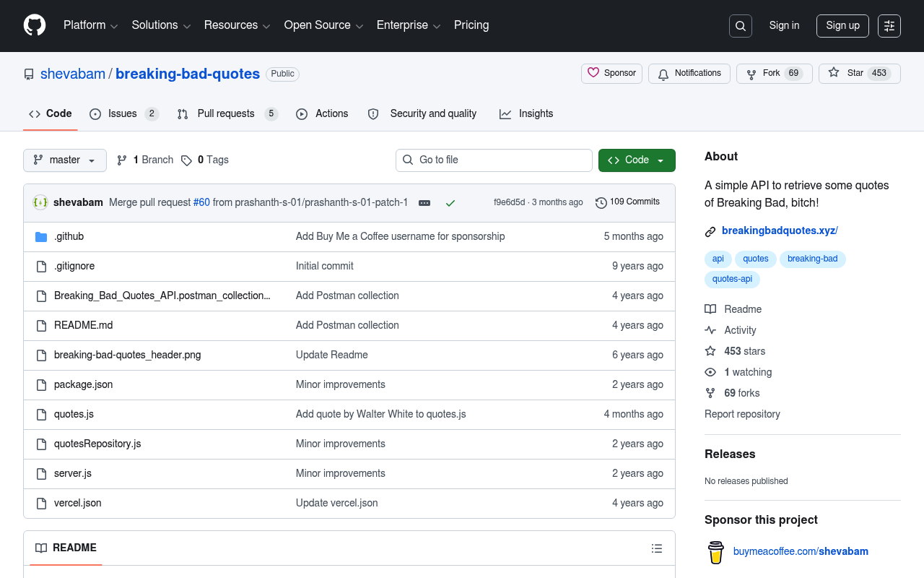Click the api topic tag
This screenshot has height=578, width=924.
(718, 259)
